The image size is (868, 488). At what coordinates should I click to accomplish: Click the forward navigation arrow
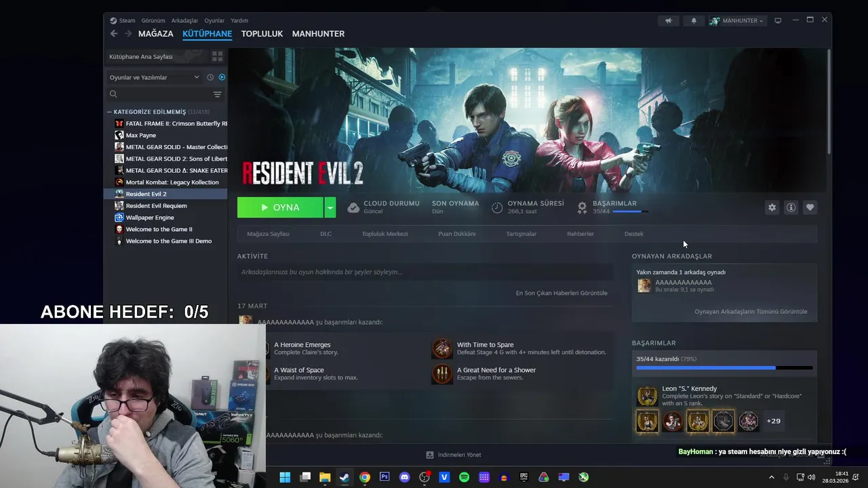tap(127, 34)
